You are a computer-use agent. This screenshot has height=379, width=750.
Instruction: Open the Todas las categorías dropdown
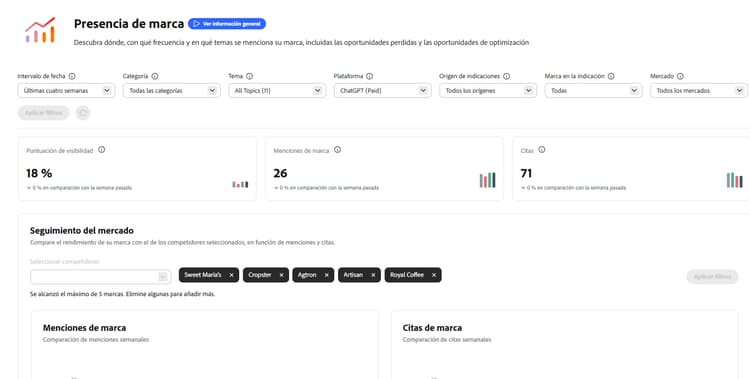171,90
